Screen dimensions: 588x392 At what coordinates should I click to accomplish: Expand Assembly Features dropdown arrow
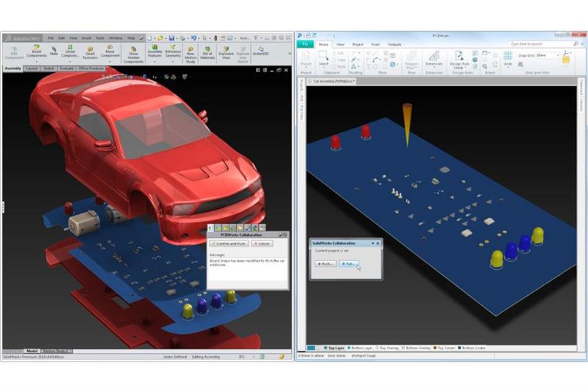[154, 61]
